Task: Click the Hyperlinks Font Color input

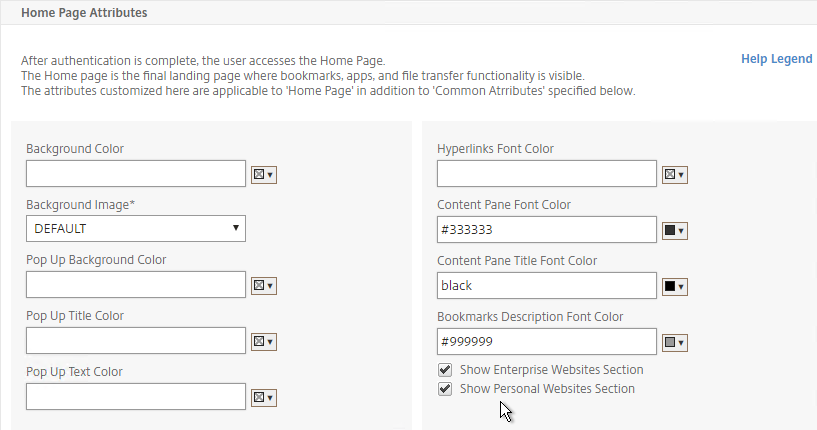Action: pos(547,174)
